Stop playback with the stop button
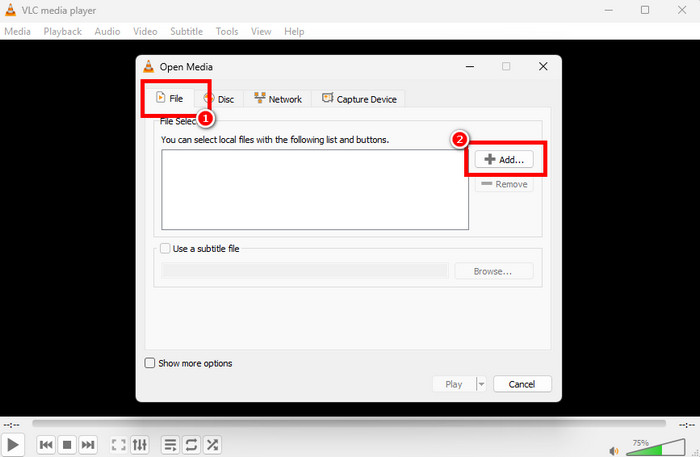The image size is (700, 457). [x=67, y=445]
